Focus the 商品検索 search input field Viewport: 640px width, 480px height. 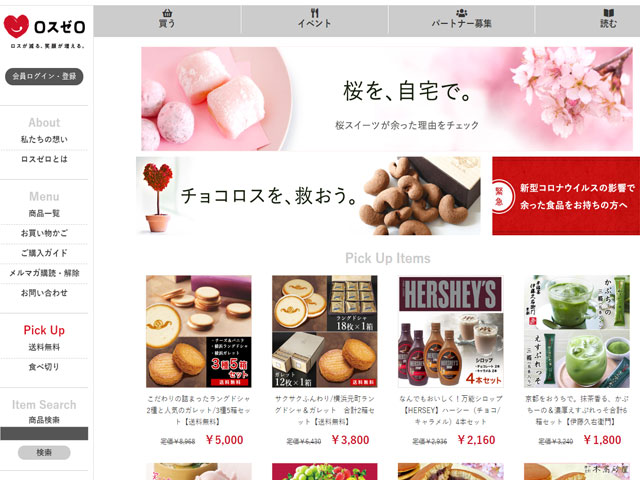coord(44,433)
